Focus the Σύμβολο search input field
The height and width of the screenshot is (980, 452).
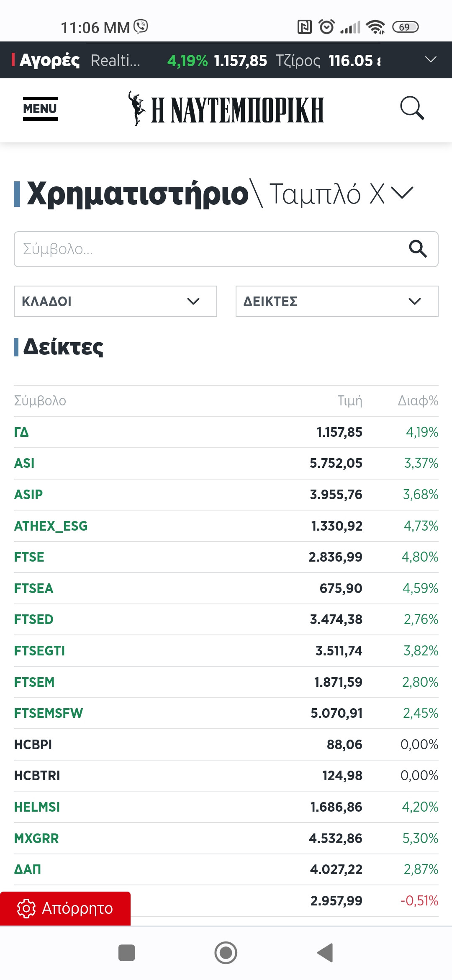[x=209, y=249]
